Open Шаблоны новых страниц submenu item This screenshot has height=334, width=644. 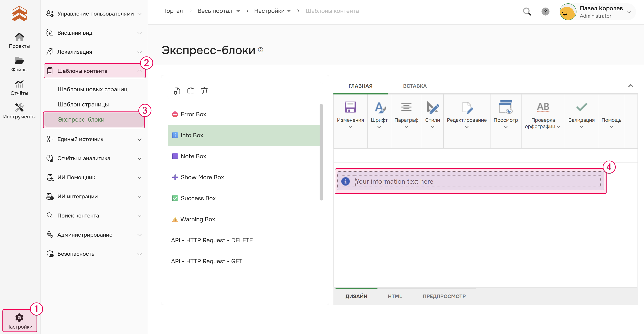click(x=92, y=89)
